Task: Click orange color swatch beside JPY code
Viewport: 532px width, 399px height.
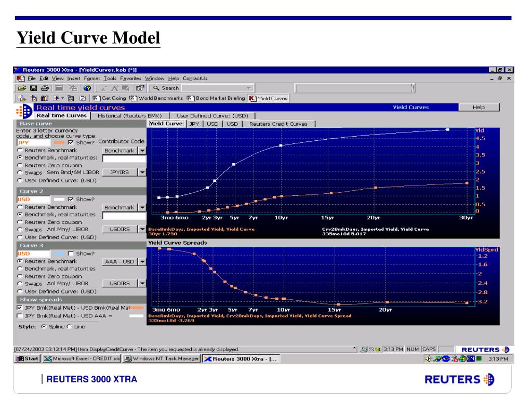Action: click(x=59, y=142)
